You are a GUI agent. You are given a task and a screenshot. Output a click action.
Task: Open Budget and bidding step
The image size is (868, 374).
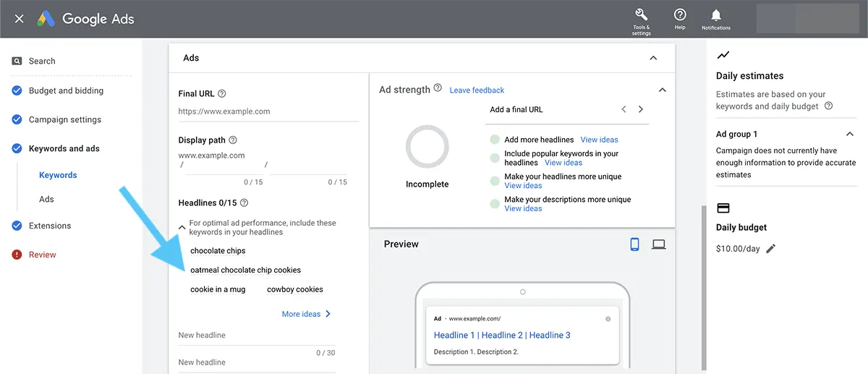pyautogui.click(x=66, y=90)
